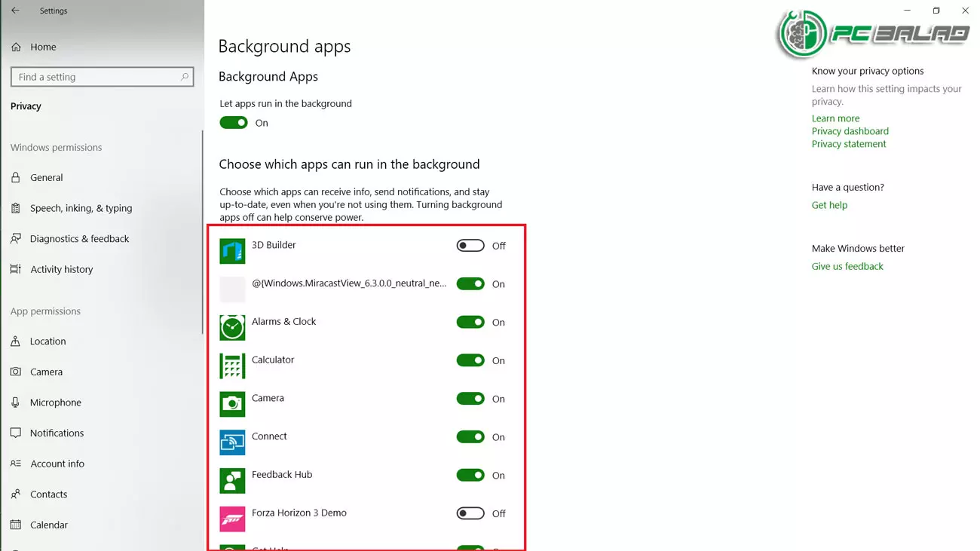
Task: Click the Get help link
Action: pyautogui.click(x=829, y=205)
